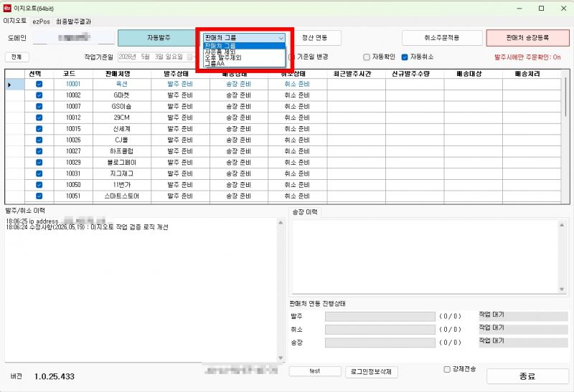The image size is (574, 392).
Task: Click the 스마트스토어 seller name cell
Action: (x=122, y=196)
